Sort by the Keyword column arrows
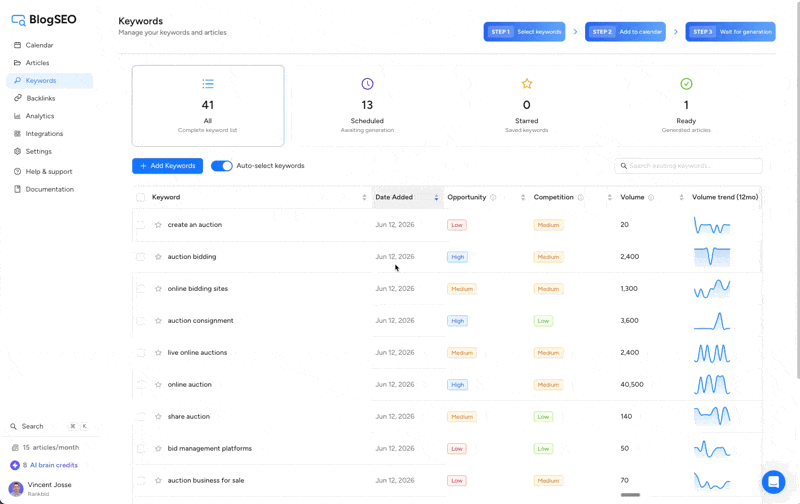 364,197
